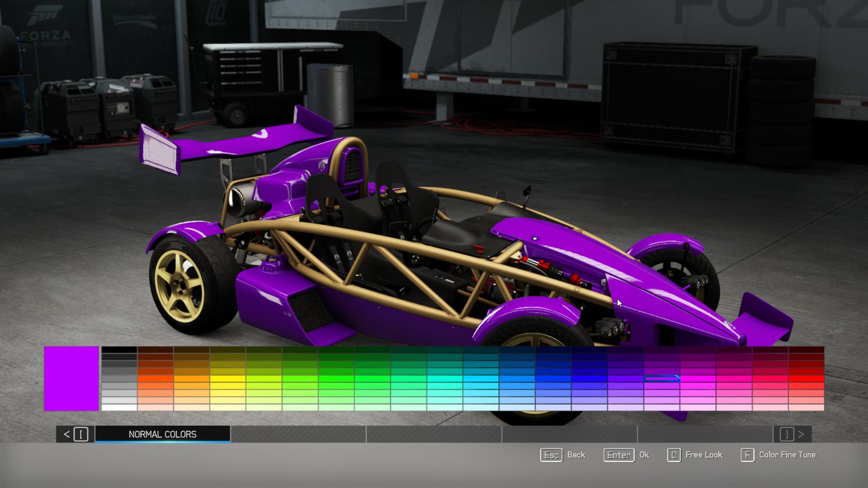Switch to the blank tab after Normal Colors
Image resolution: width=868 pixels, height=488 pixels.
click(x=298, y=434)
